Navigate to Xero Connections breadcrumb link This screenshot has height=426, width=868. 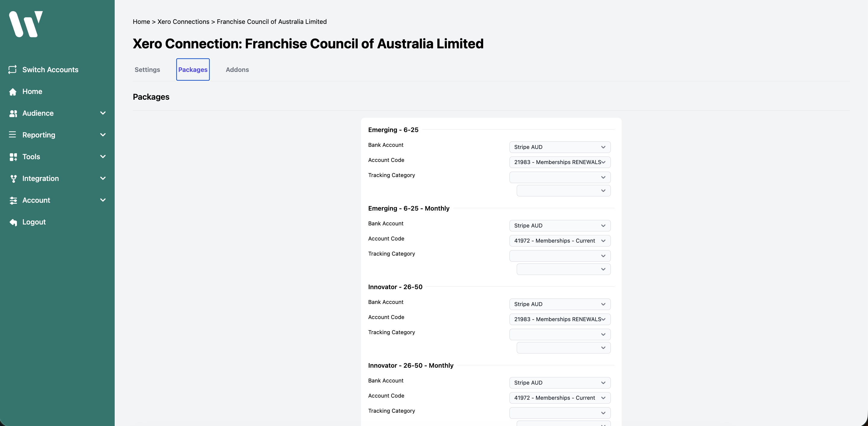[x=183, y=21]
